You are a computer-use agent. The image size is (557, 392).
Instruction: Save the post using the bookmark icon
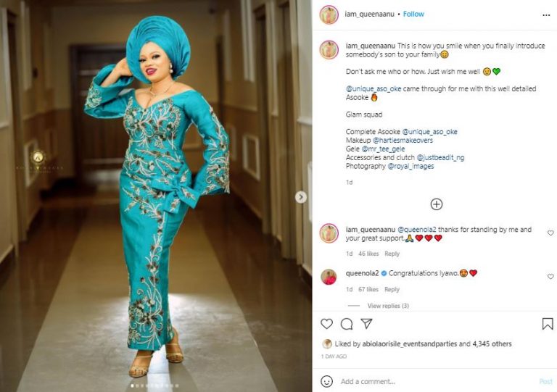(x=548, y=324)
